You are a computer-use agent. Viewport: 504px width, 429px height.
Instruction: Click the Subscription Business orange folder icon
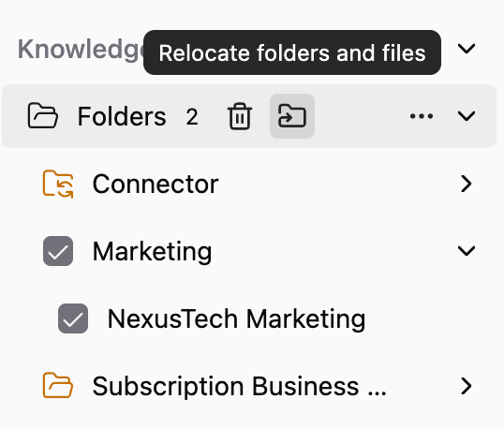(x=58, y=385)
